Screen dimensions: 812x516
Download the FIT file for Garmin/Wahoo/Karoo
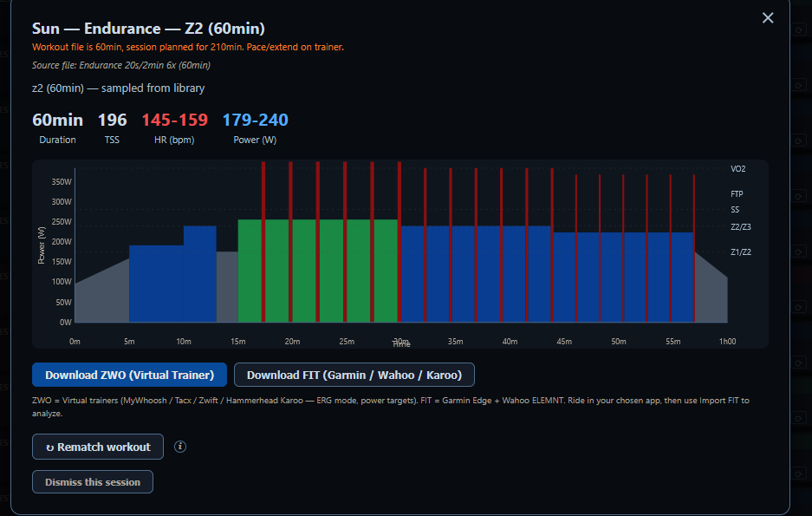click(354, 375)
